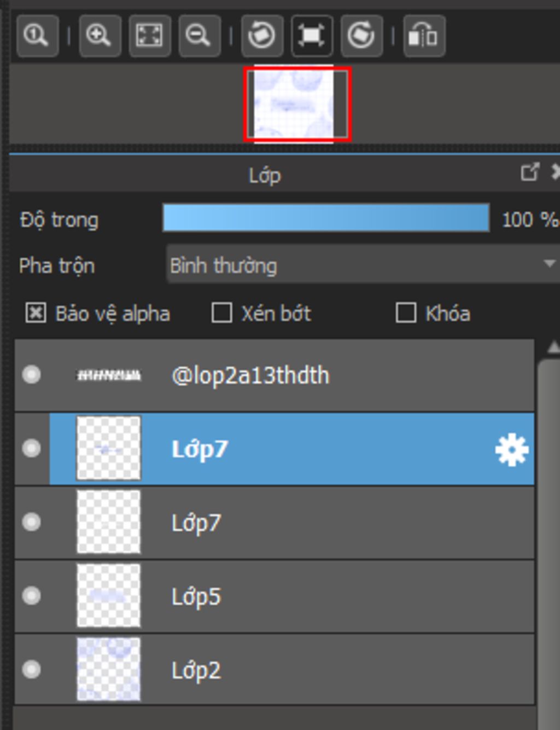Click the fit to screen icon
This screenshot has height=730, width=560.
pyautogui.click(x=149, y=36)
